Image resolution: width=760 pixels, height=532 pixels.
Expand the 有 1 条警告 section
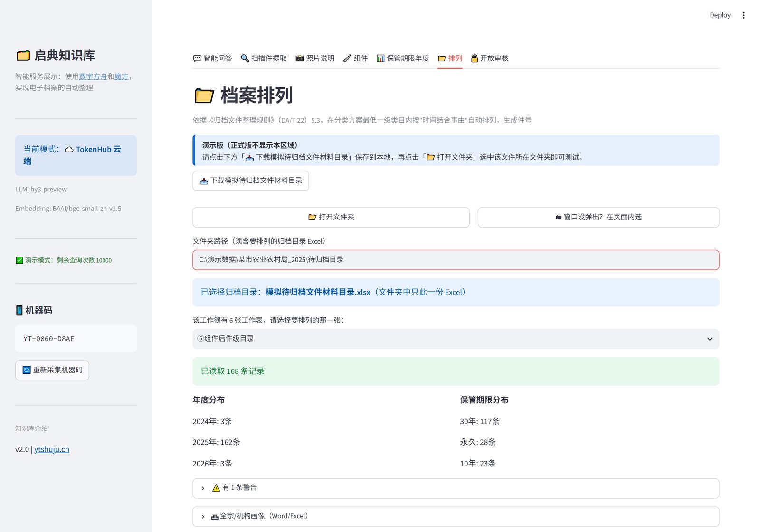click(456, 488)
